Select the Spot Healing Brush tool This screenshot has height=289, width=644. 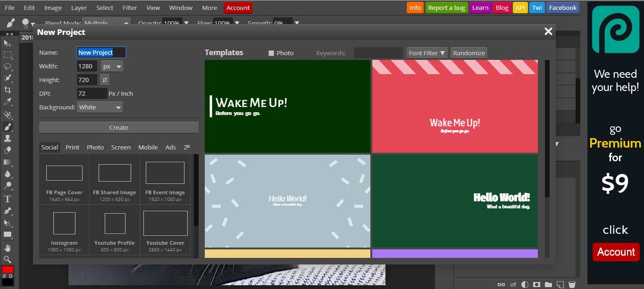8,115
